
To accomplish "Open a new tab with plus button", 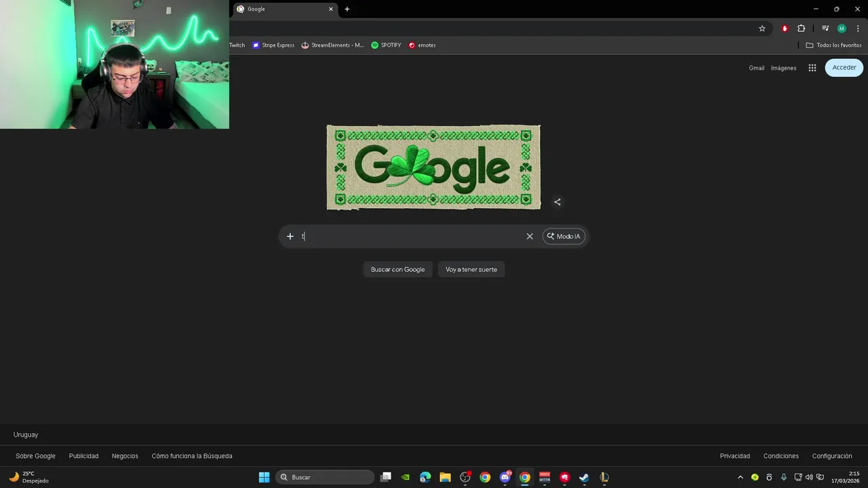I will pyautogui.click(x=347, y=9).
